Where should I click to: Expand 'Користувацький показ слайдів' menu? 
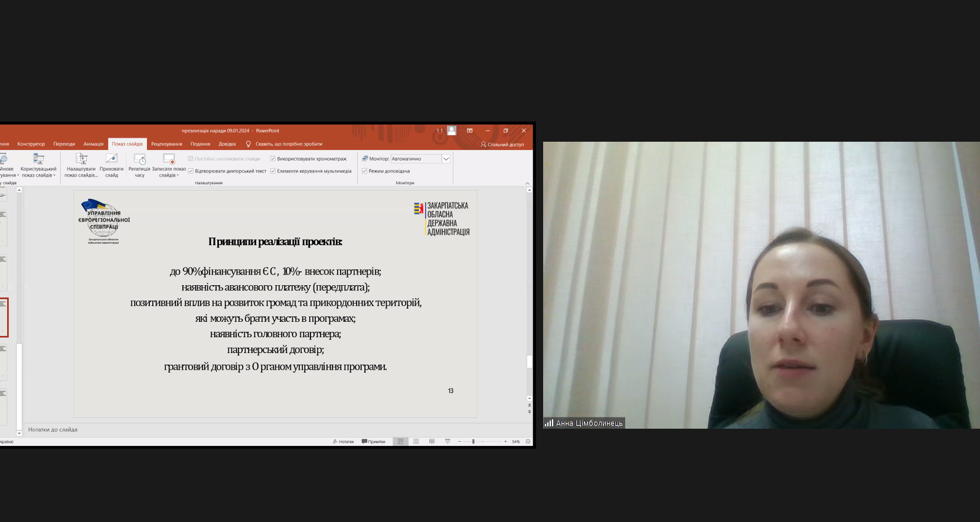pyautogui.click(x=39, y=175)
